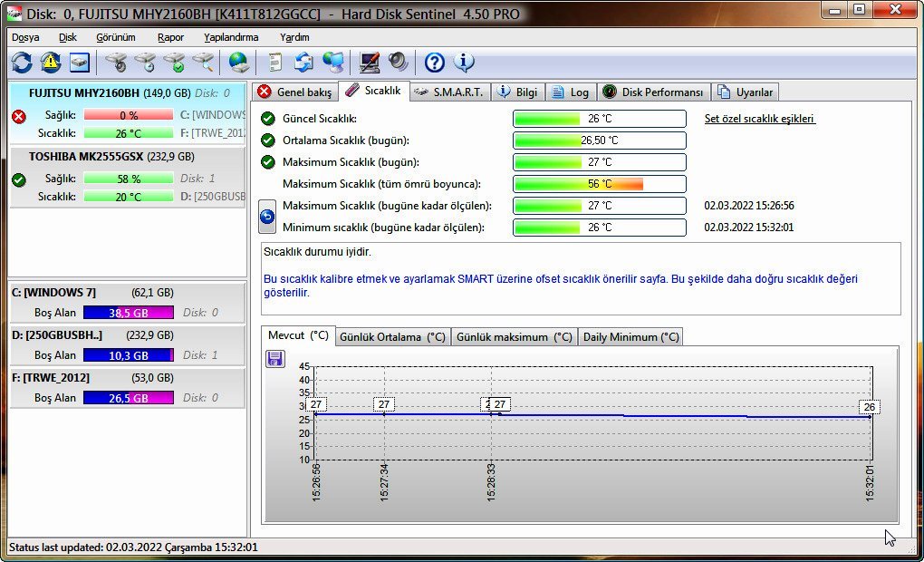Screen dimensions: 924x562
Task: Click the 26,5 GB free space bar
Action: (x=129, y=397)
